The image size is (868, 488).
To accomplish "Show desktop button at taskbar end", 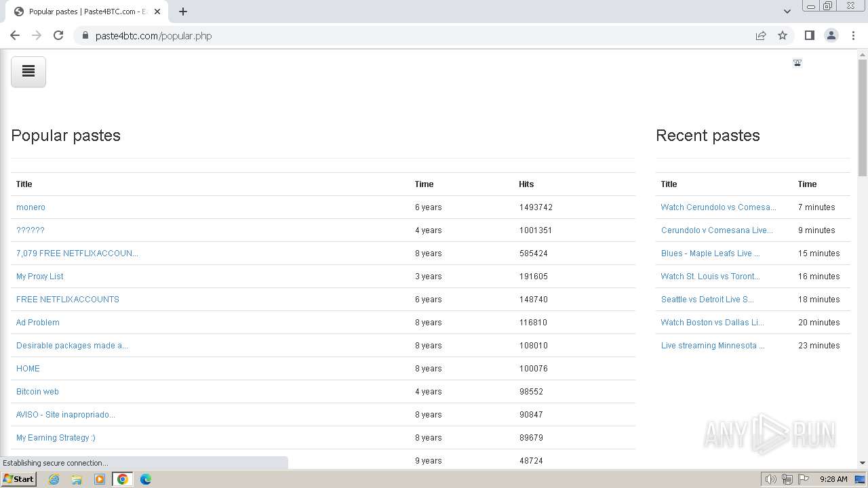I will (x=861, y=479).
